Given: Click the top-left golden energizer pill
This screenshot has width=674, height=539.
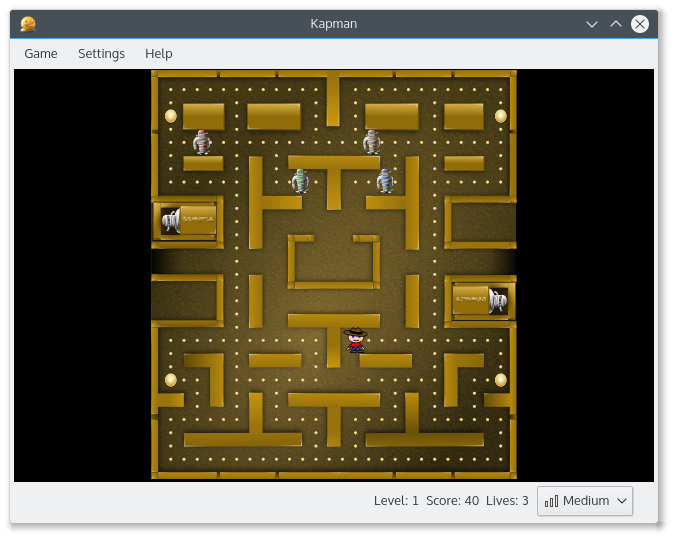Looking at the screenshot, I should click(x=171, y=116).
